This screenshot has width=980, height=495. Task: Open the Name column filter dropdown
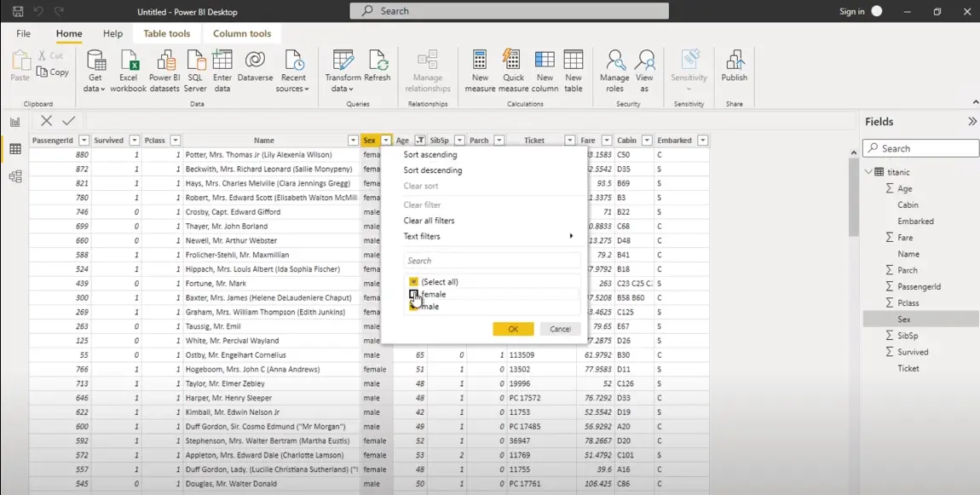pyautogui.click(x=353, y=141)
